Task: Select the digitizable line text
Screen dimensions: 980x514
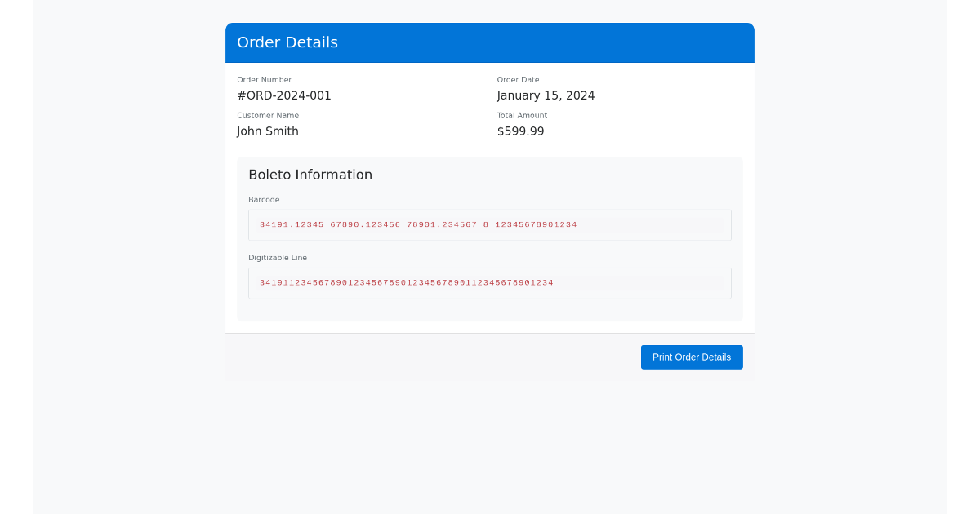Action: point(406,282)
